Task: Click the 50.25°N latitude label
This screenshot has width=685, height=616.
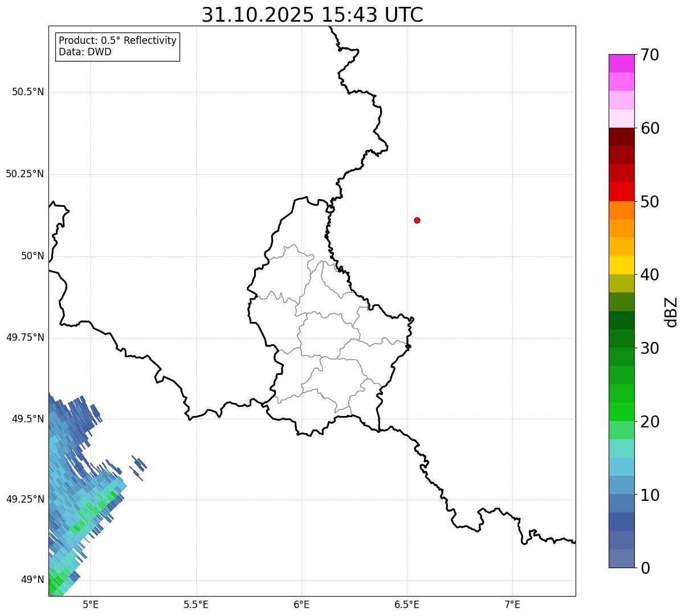Action: (25, 174)
